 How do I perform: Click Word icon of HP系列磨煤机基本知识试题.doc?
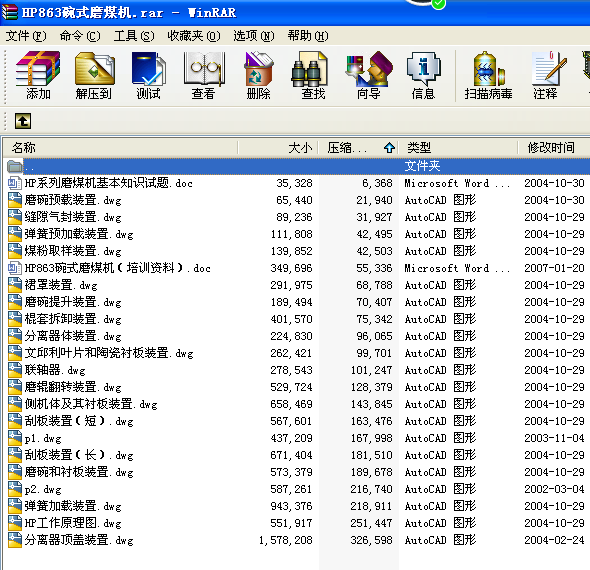[15, 183]
